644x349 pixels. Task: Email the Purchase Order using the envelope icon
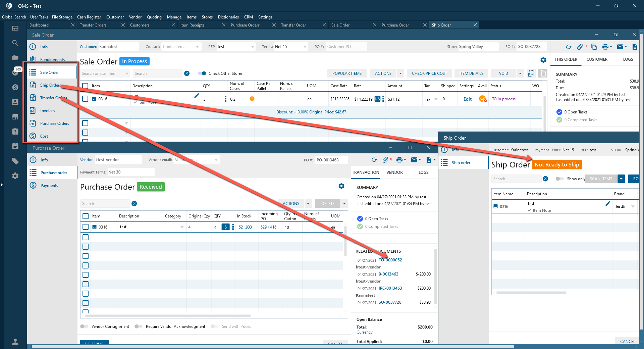414,160
